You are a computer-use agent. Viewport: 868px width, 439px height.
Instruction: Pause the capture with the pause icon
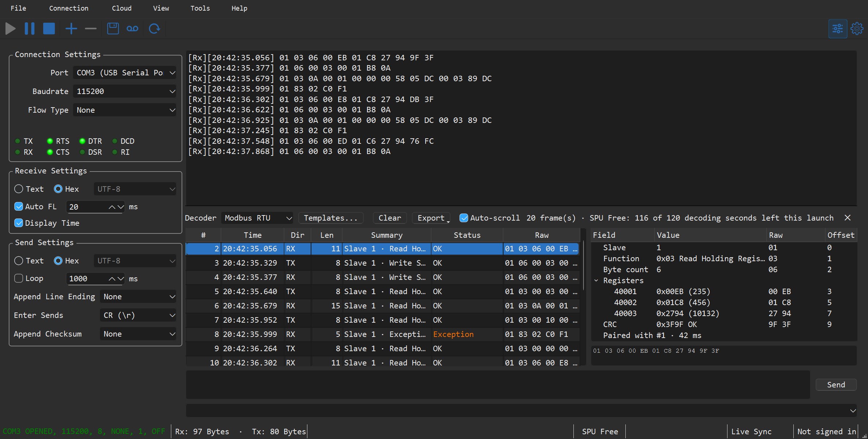(30, 29)
